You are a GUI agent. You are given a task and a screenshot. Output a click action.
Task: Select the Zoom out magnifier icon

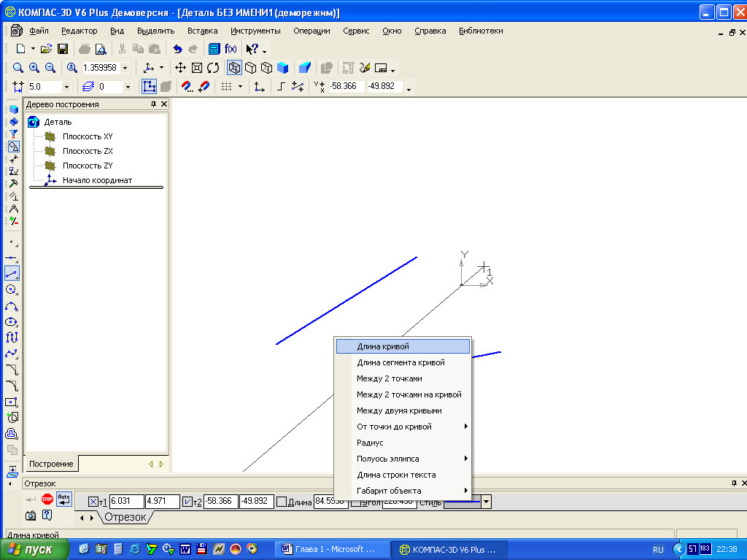pos(50,68)
